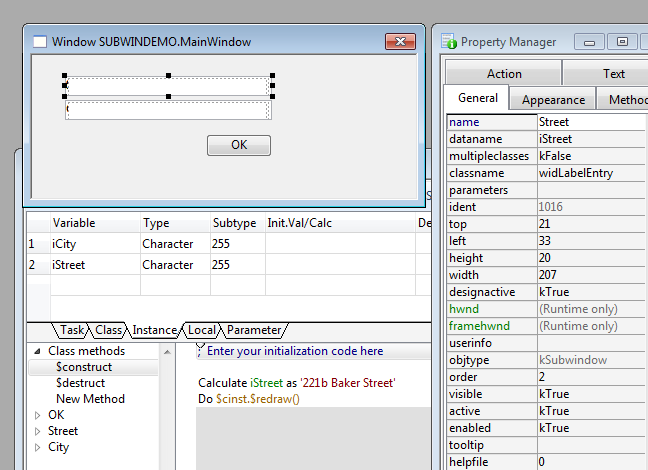Screen dimensions: 648x470
Task: Open the Text tab in Property Manager
Action: click(x=613, y=73)
